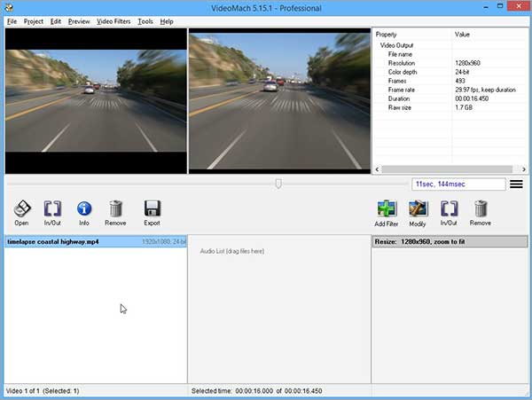This screenshot has height=400, width=532.
Task: Open the hamburger menu beside the time field
Action: [x=516, y=184]
